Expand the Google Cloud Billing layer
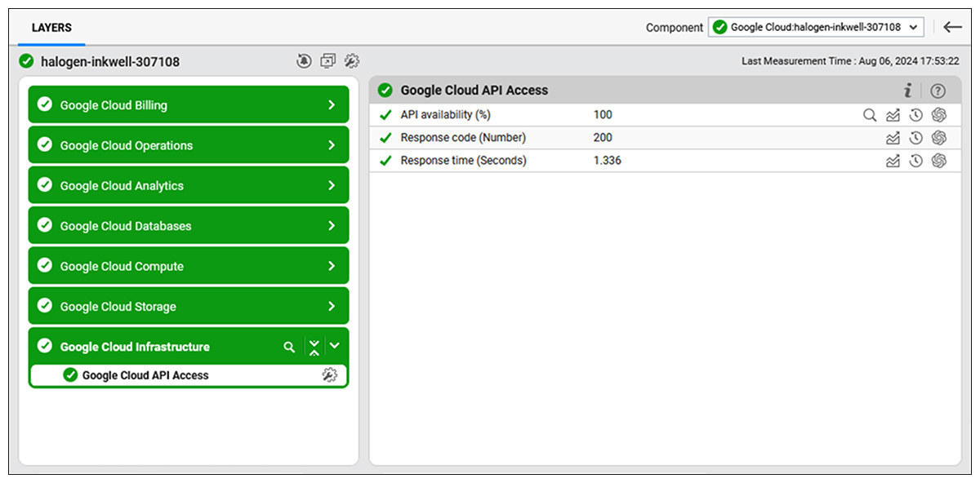Viewport: 980px width, 483px height. click(332, 105)
